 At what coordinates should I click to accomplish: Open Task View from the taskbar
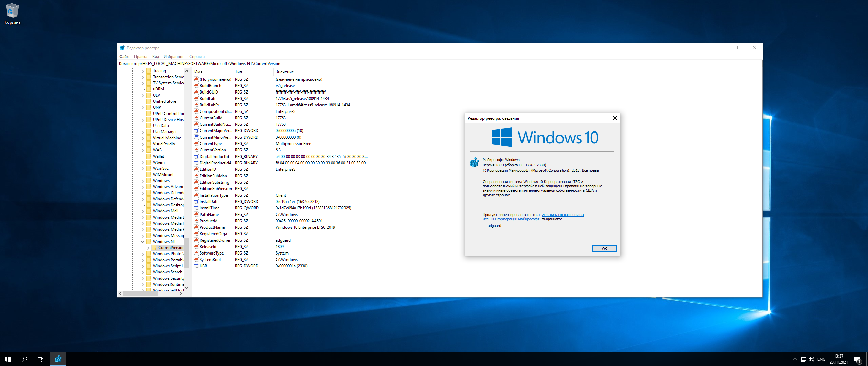[41, 359]
